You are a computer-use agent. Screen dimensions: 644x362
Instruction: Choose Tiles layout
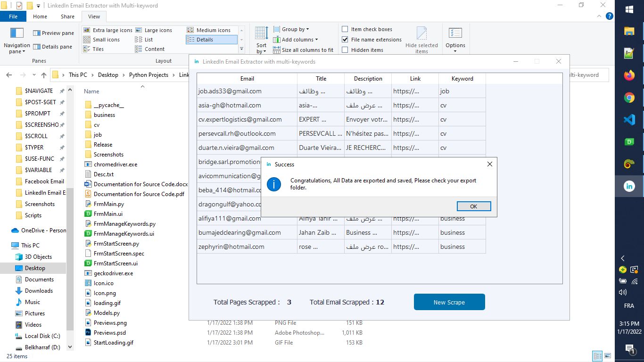(94, 49)
